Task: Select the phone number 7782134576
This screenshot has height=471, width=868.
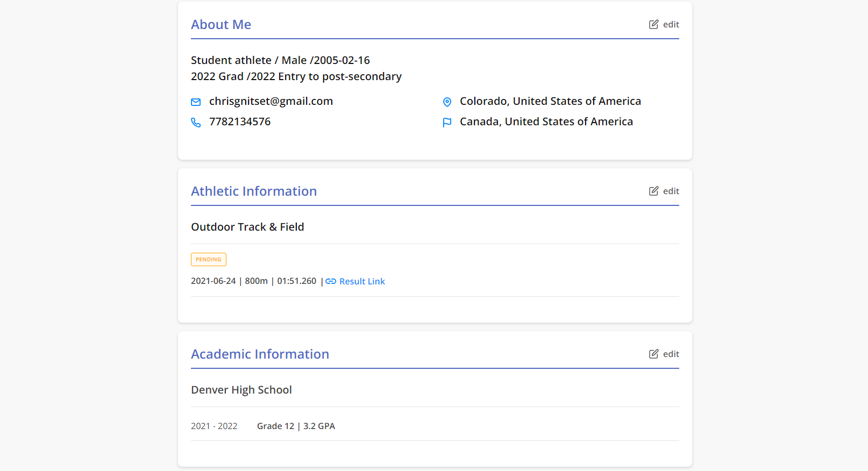Action: 240,122
